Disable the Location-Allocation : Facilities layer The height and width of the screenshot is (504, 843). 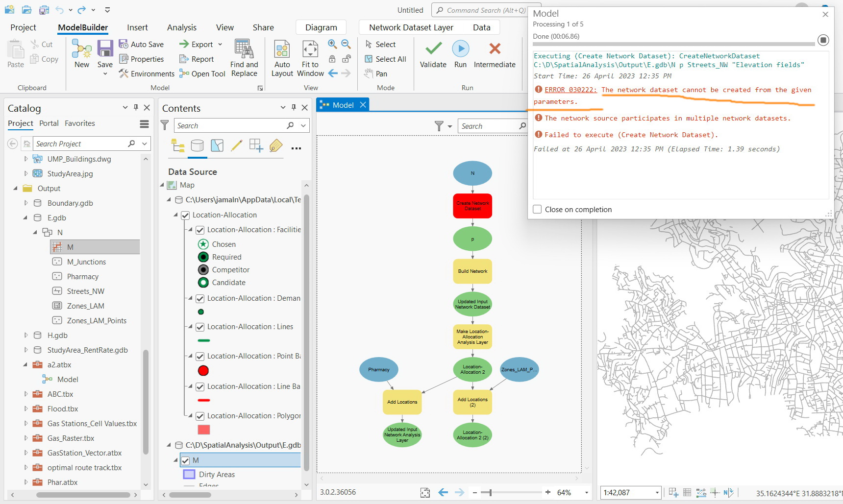click(200, 229)
